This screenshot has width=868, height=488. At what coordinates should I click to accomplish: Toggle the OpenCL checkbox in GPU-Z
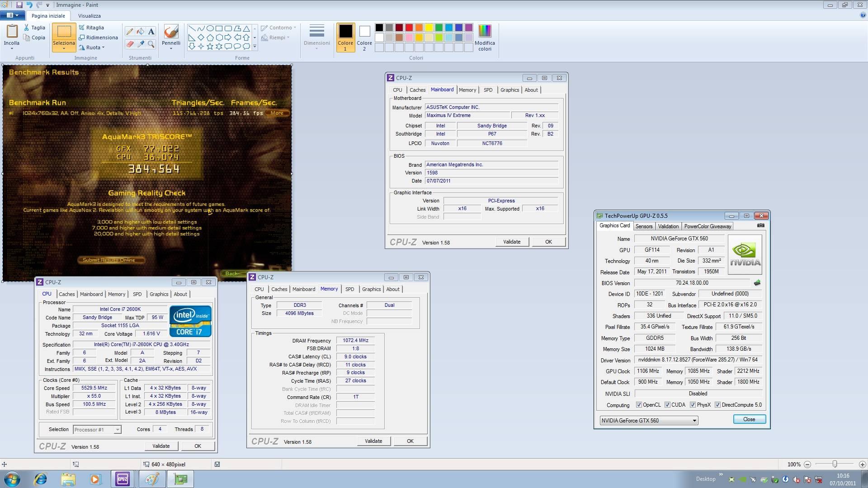(x=639, y=405)
